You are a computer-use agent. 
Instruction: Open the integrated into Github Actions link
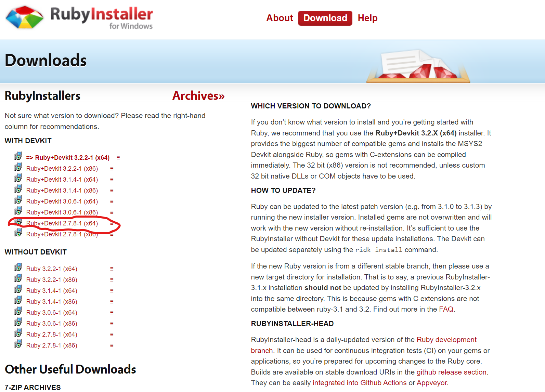point(360,383)
